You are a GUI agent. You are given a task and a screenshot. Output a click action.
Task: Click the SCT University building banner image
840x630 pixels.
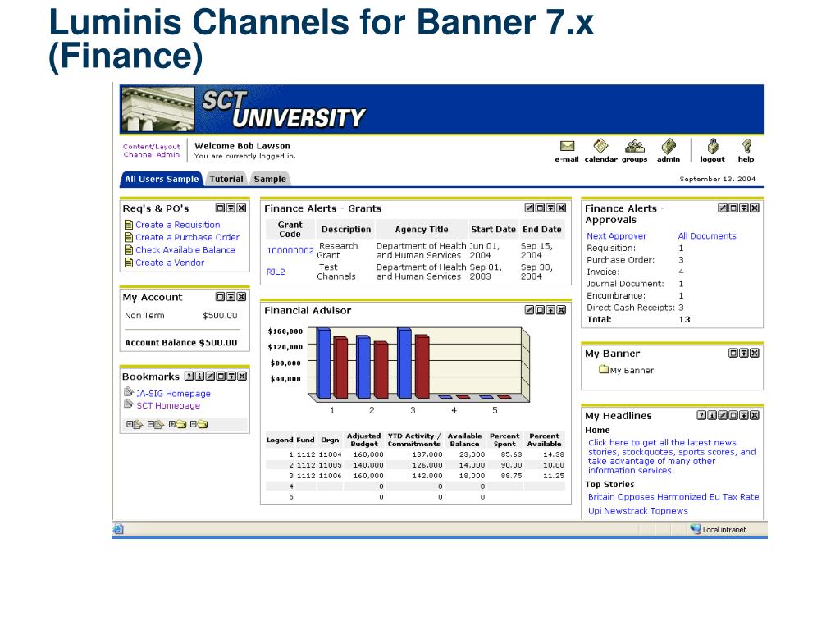coord(157,109)
